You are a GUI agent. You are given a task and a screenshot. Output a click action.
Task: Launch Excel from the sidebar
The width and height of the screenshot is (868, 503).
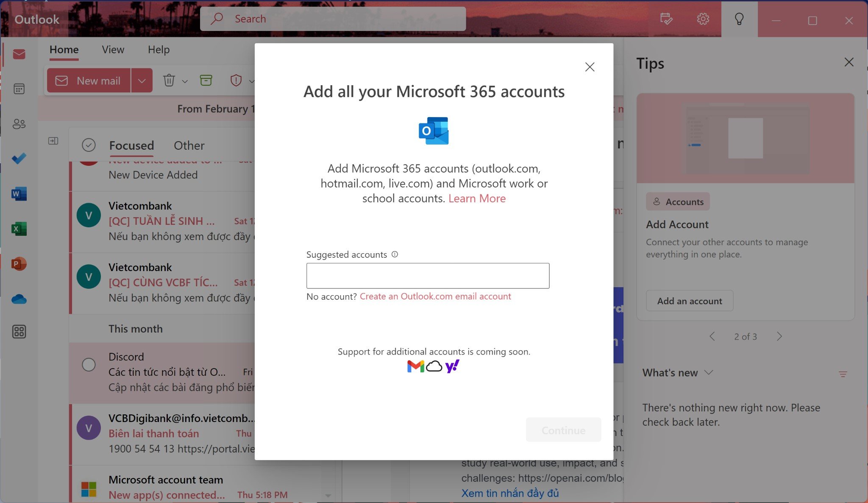point(19,229)
